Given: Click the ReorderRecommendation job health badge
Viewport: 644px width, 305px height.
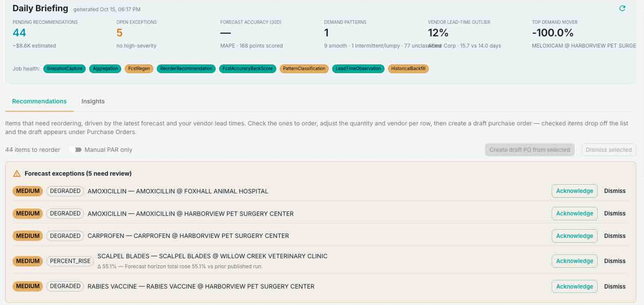Looking at the screenshot, I should click(186, 68).
